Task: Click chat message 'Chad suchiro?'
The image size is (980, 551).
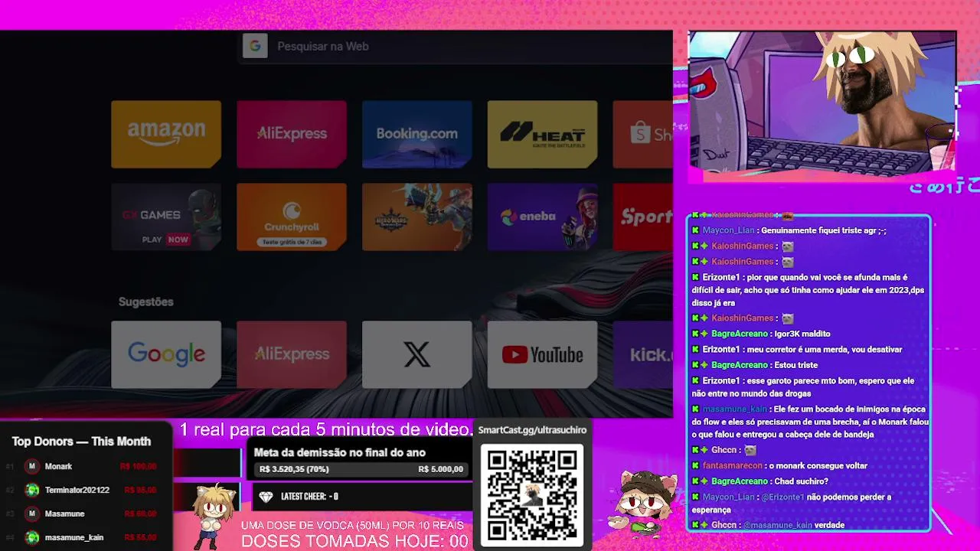Action: [802, 481]
